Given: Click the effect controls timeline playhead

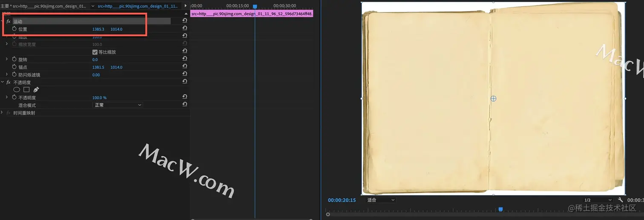Looking at the screenshot, I should point(255,7).
